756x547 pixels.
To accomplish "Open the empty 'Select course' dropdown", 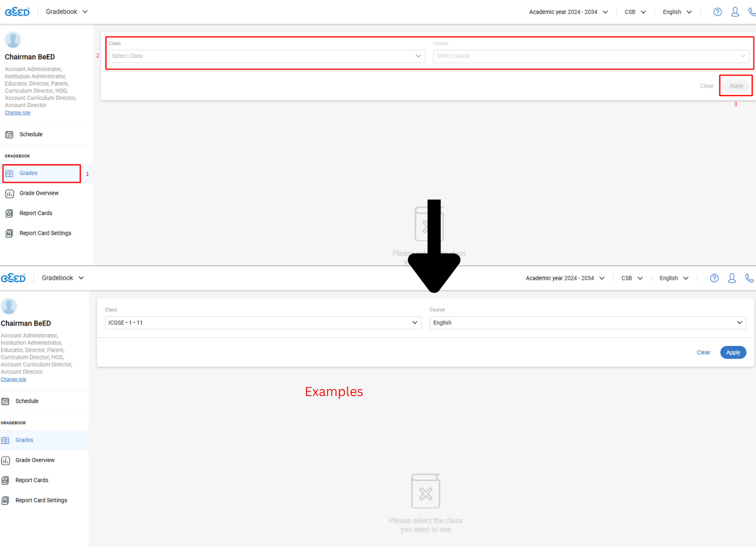I will [591, 56].
